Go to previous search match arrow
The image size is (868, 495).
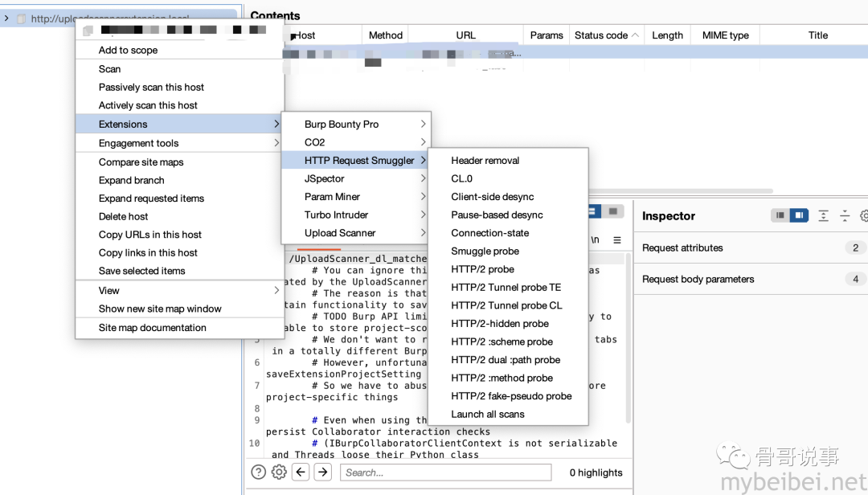pyautogui.click(x=301, y=472)
